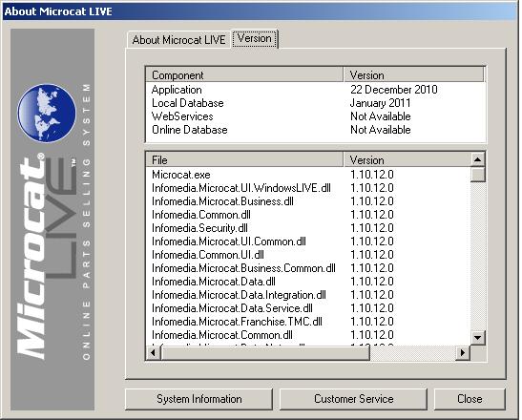
Task: Sort by the Component column header
Action: pos(244,75)
